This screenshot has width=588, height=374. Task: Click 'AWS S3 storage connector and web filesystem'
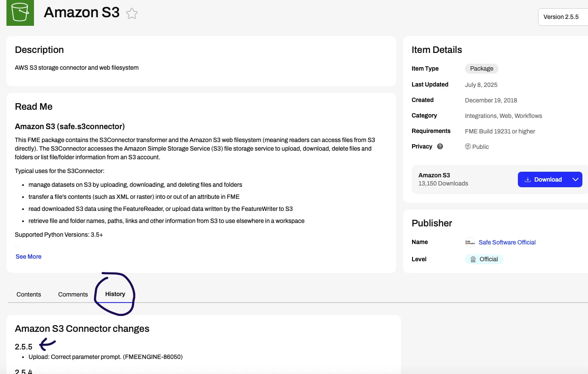tap(77, 68)
